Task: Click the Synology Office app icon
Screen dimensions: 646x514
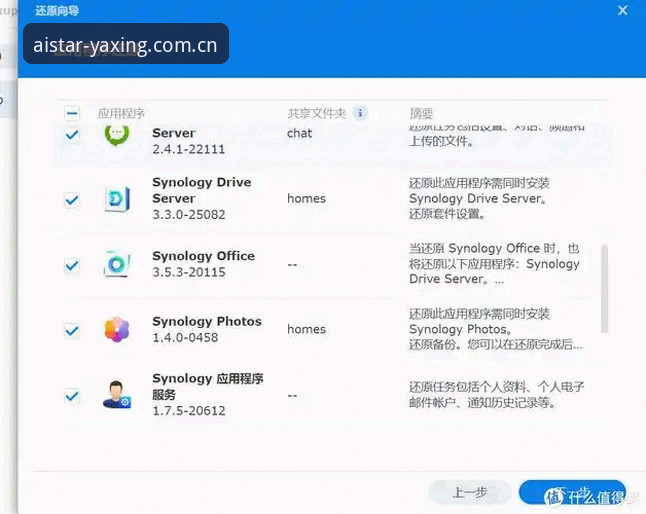Action: (117, 264)
